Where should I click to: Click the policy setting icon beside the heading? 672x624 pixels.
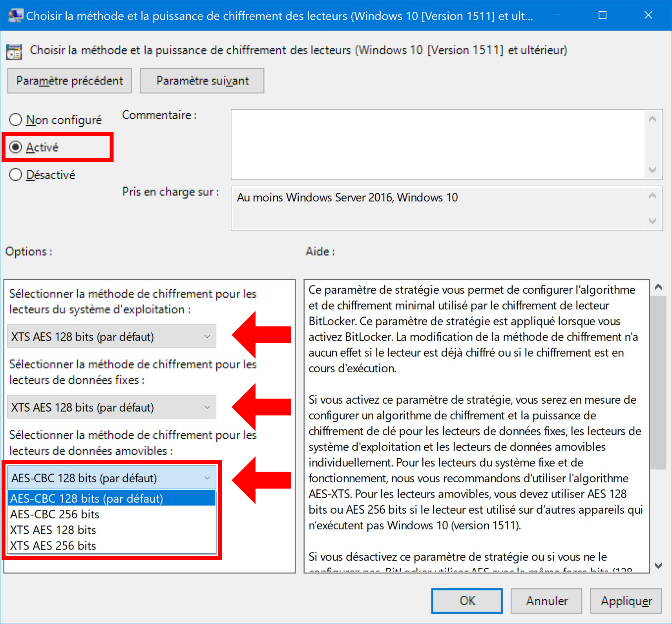click(x=14, y=52)
